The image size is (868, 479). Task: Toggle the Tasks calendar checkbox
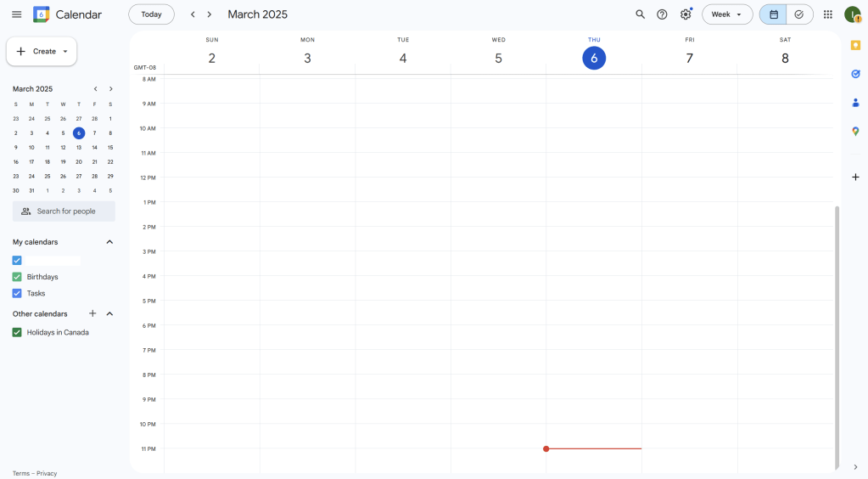(x=17, y=293)
